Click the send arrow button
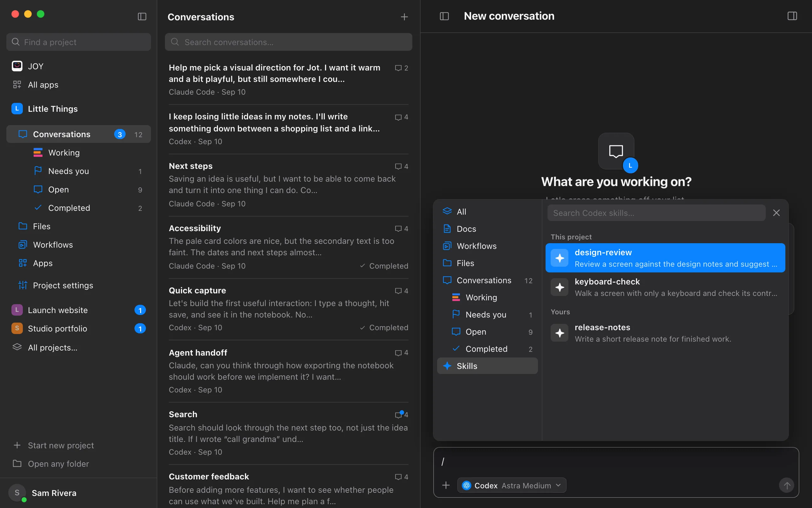 pos(787,485)
